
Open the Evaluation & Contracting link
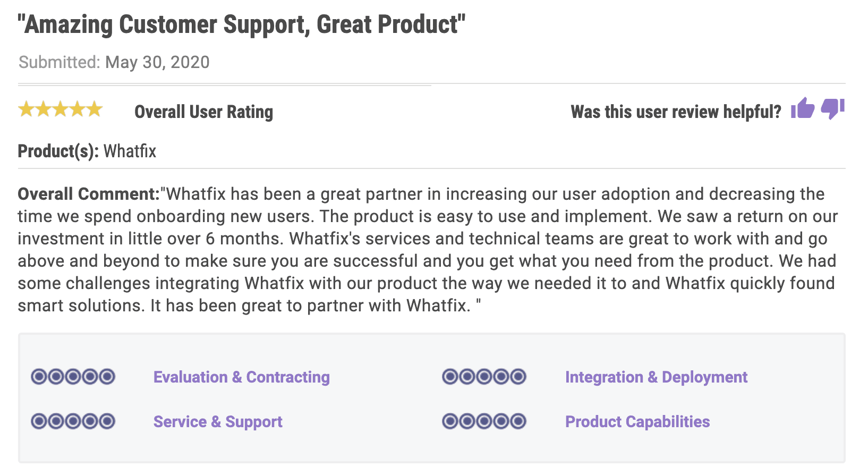(242, 377)
